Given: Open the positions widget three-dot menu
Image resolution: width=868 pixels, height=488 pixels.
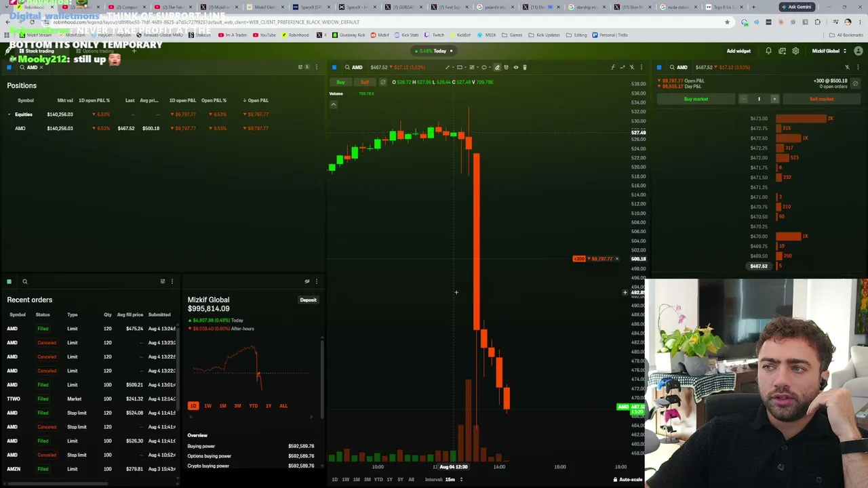Looking at the screenshot, I should pos(316,67).
